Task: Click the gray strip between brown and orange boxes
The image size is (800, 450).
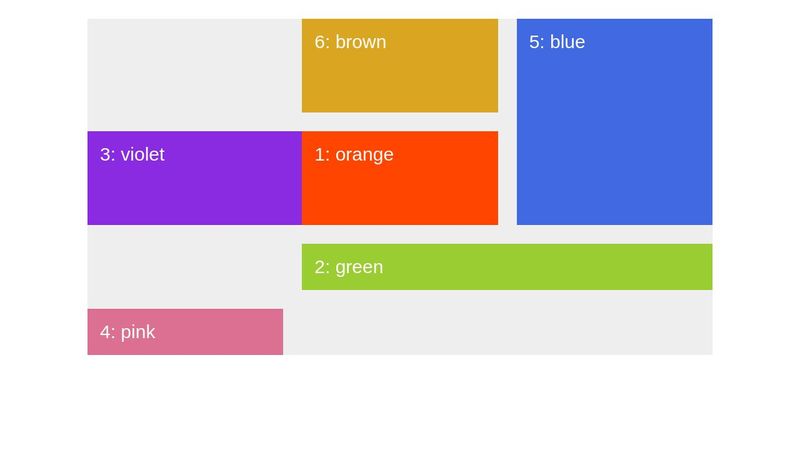Action: (399, 122)
